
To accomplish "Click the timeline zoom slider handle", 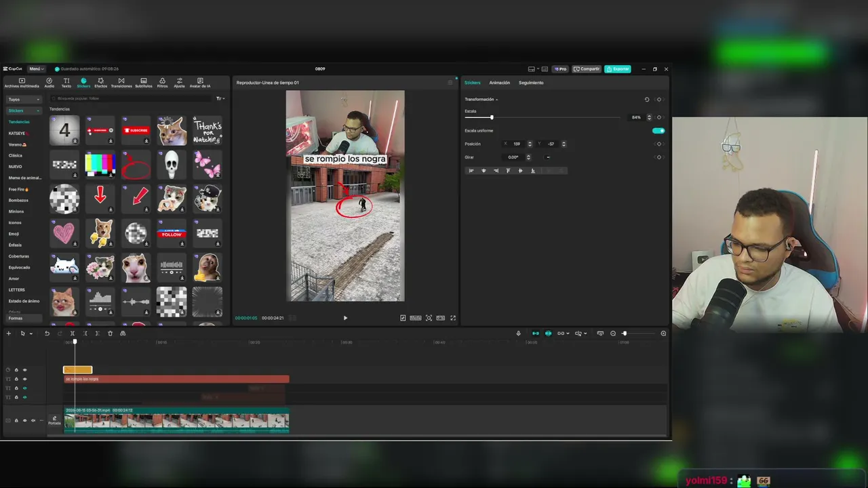I will pos(625,333).
